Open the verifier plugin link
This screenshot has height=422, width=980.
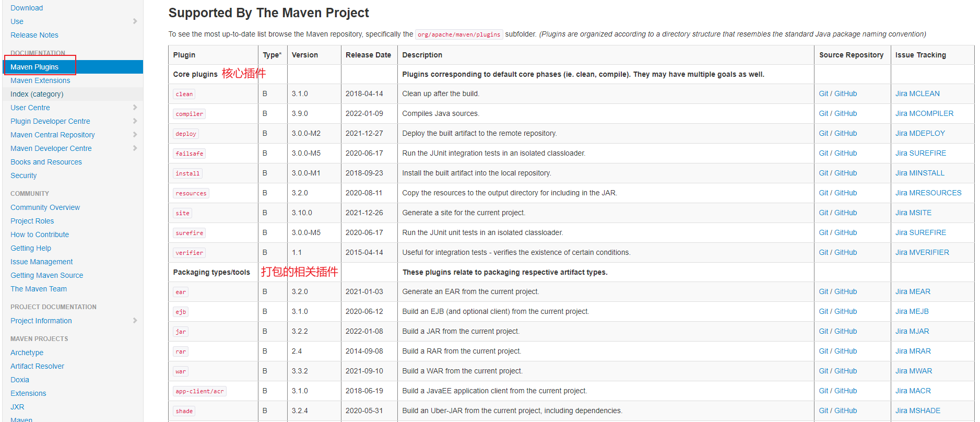[190, 253]
